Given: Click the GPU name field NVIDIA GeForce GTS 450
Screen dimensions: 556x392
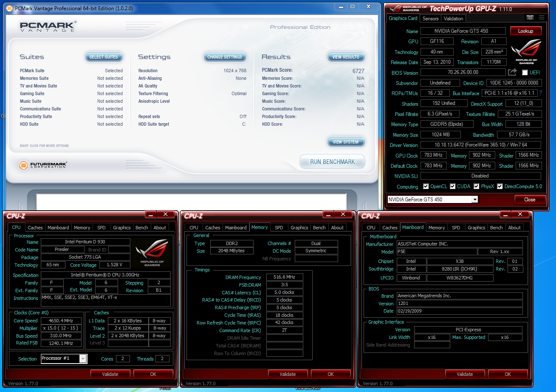Looking at the screenshot, I should [463, 31].
